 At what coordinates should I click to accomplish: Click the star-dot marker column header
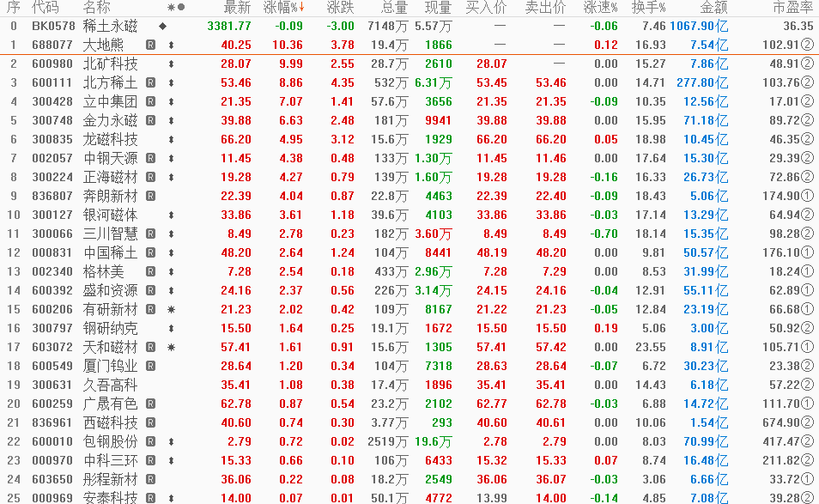click(176, 8)
